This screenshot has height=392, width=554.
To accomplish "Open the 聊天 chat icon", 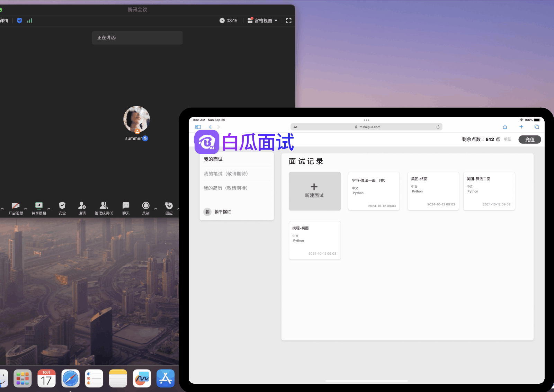I will [x=126, y=205].
